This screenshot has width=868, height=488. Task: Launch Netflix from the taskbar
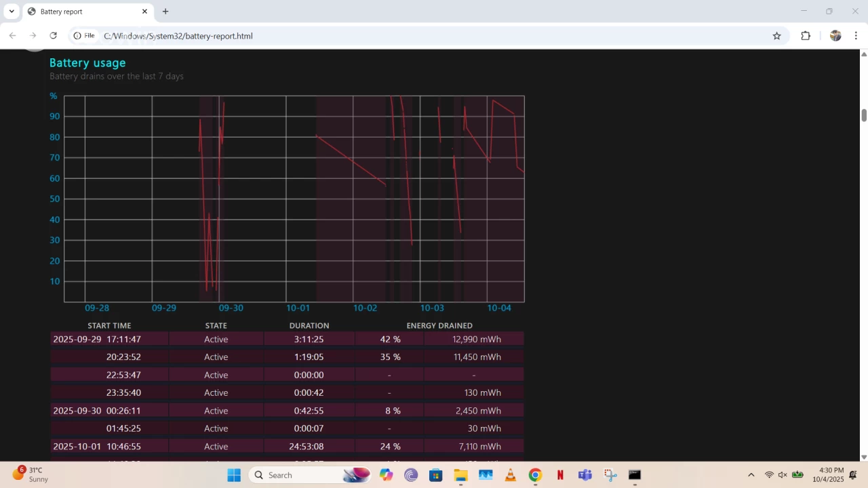[560, 475]
